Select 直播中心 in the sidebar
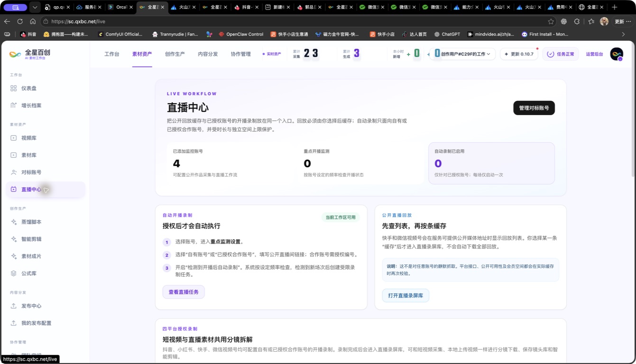Viewport: 636px width, 364px height. point(46,190)
